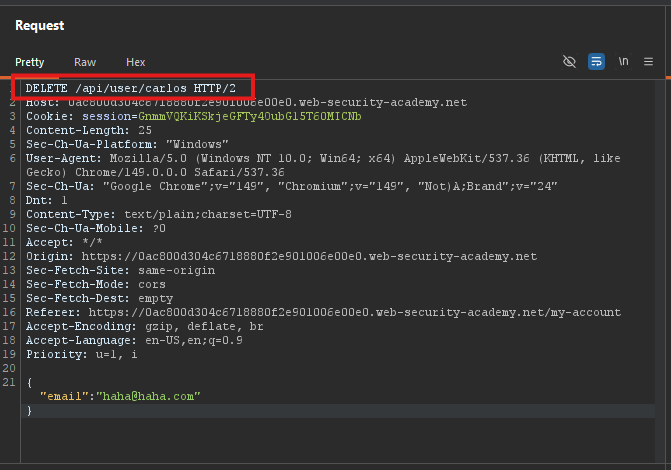
Task: Click the Origin header line
Action: click(281, 256)
